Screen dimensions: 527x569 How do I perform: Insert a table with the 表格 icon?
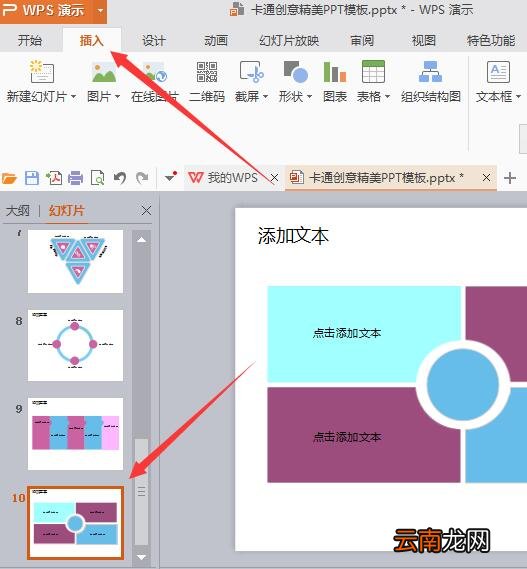pyautogui.click(x=373, y=72)
